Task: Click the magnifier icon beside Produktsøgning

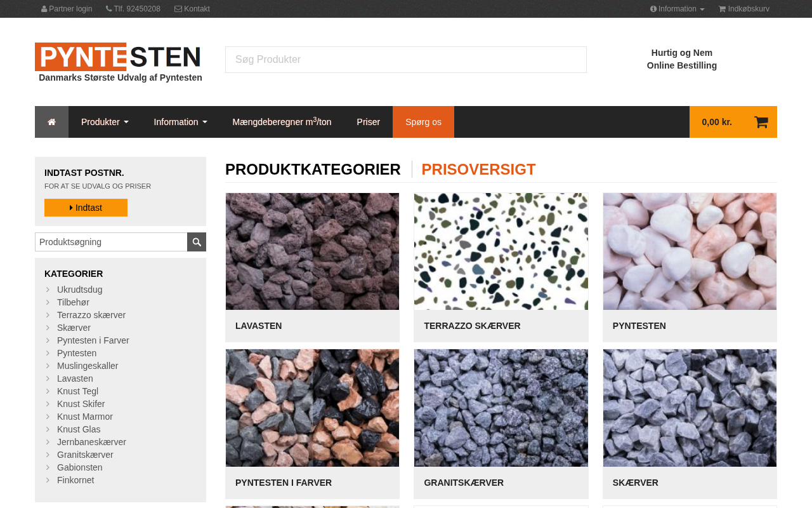Action: 197,242
